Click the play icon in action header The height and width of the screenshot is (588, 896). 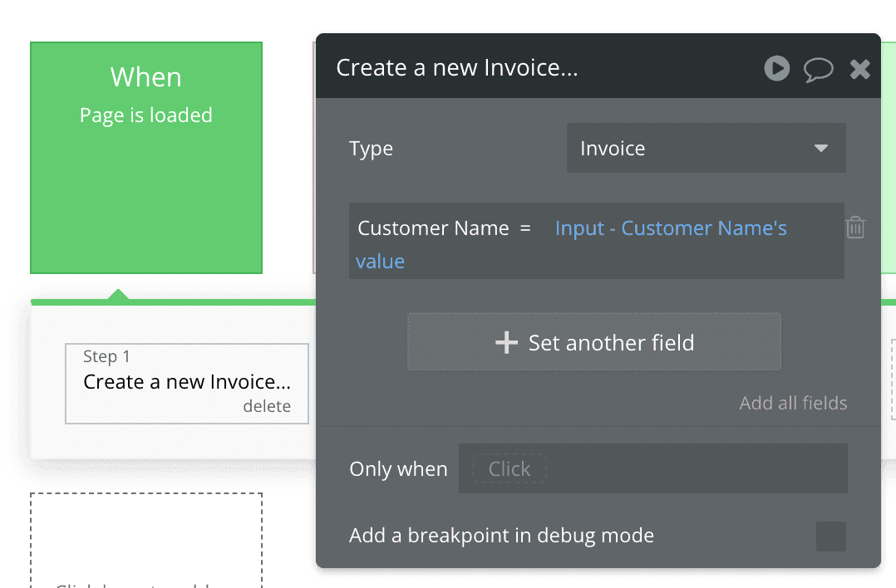(776, 68)
